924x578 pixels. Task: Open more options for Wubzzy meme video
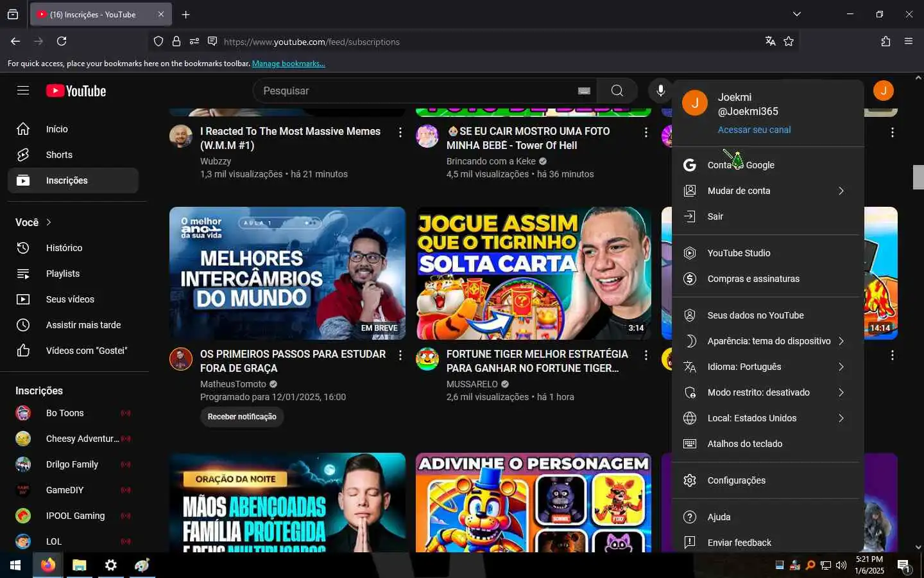click(x=400, y=132)
